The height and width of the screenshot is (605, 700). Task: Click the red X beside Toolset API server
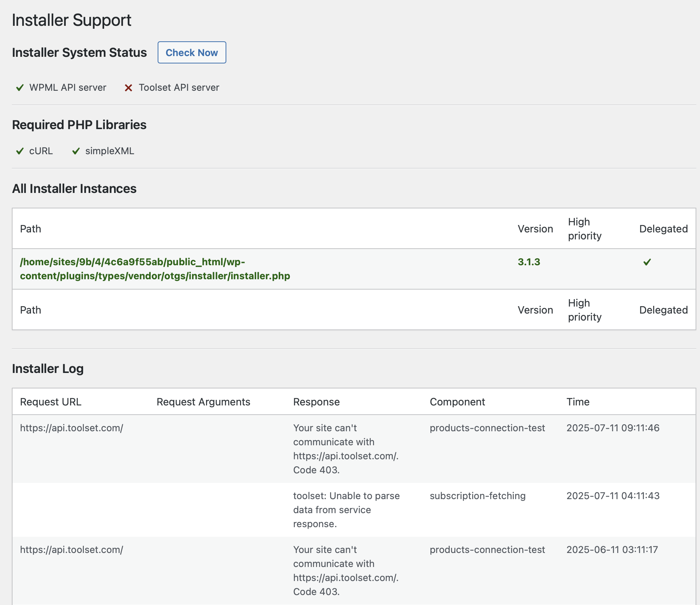[128, 88]
